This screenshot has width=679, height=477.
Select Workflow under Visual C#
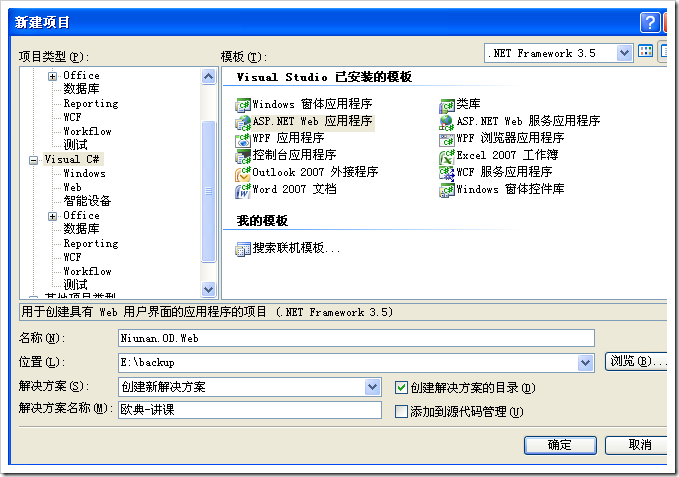pyautogui.click(x=87, y=271)
